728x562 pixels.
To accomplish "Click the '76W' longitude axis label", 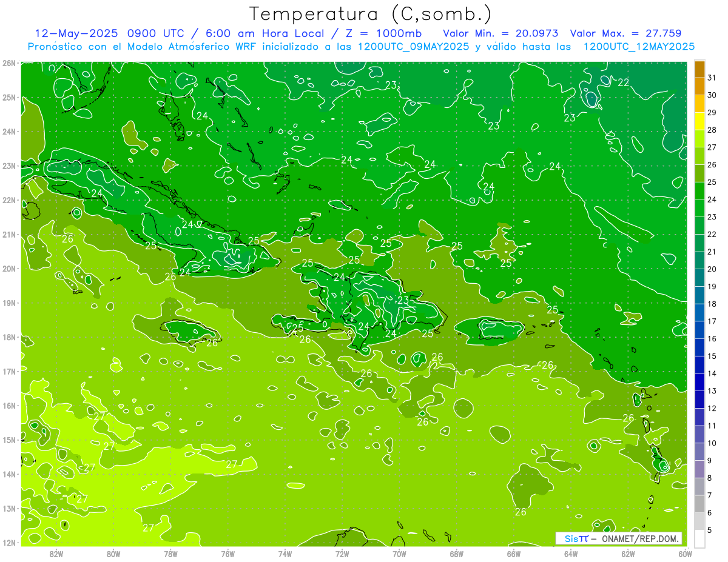I will tap(228, 553).
